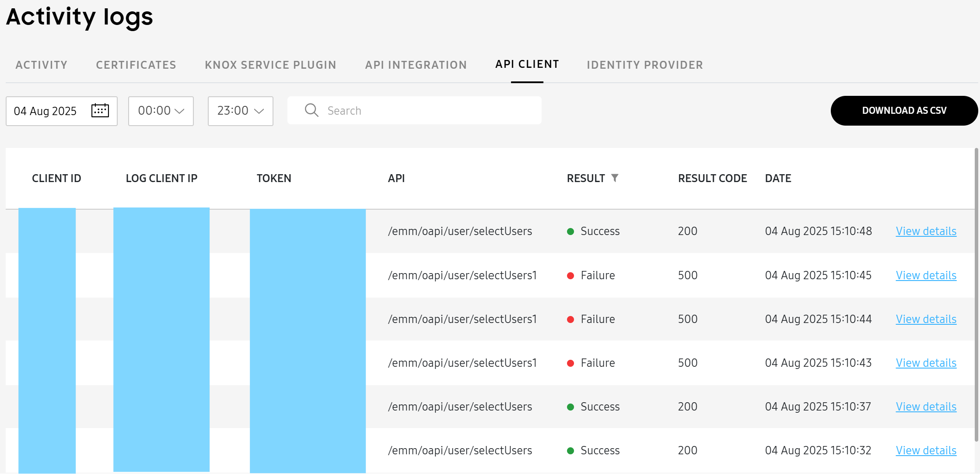The width and height of the screenshot is (980, 474).
Task: Open the start time 00:00 dropdown
Action: 161,111
